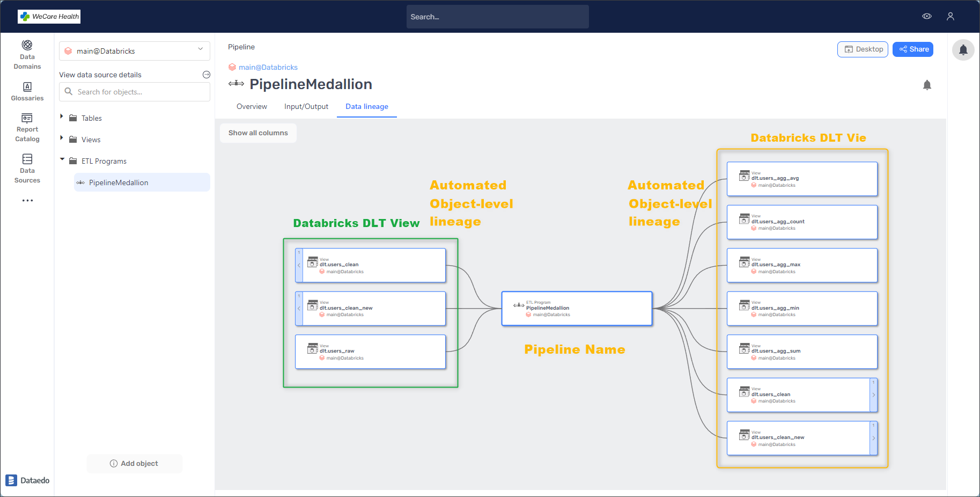Open the three-dots more menu in sidebar
The image size is (980, 497).
coord(27,200)
